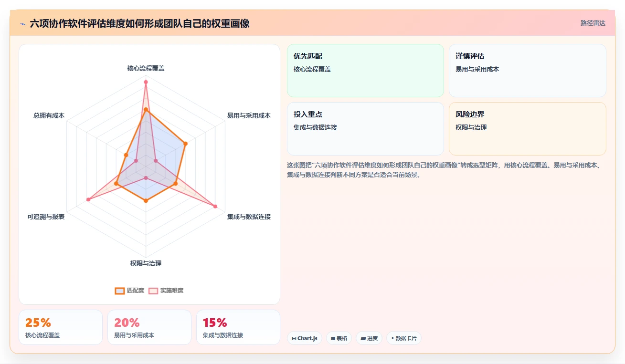Click 匹配度 point on 易用与采用成本 axis

point(186,143)
